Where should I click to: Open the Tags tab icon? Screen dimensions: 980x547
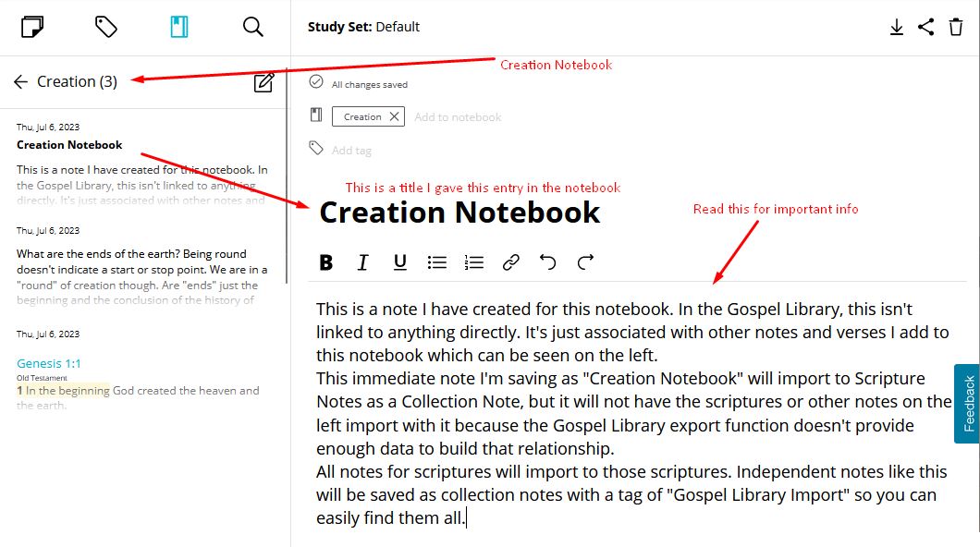(106, 27)
